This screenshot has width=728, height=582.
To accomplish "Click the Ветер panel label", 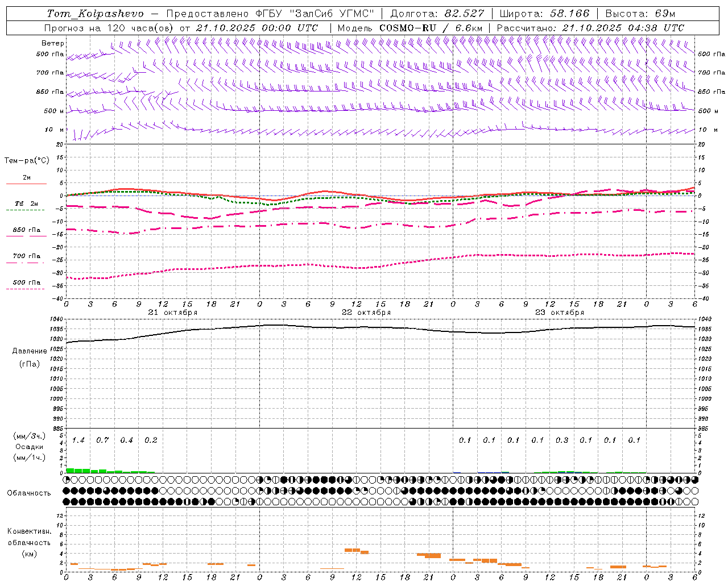I will 53,43.
